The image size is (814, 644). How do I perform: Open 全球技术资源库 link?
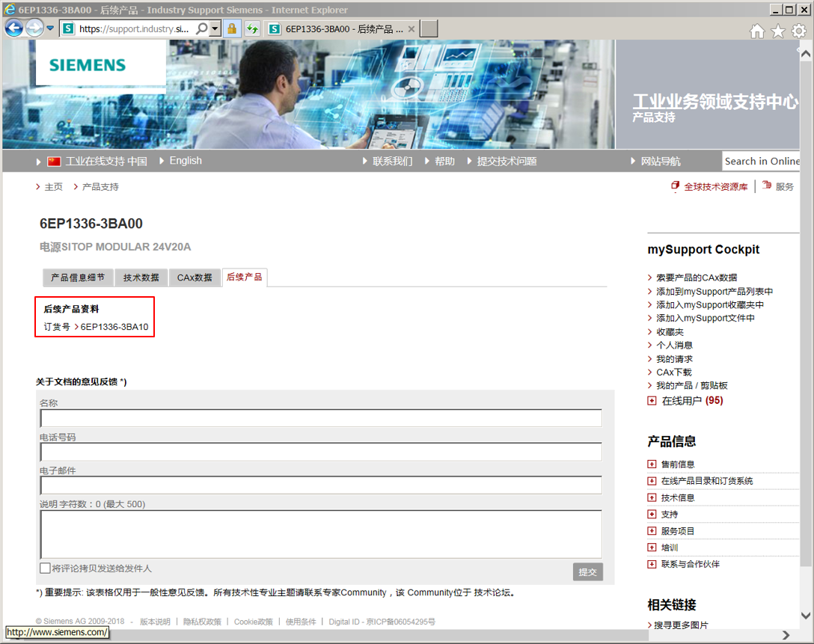coord(715,187)
